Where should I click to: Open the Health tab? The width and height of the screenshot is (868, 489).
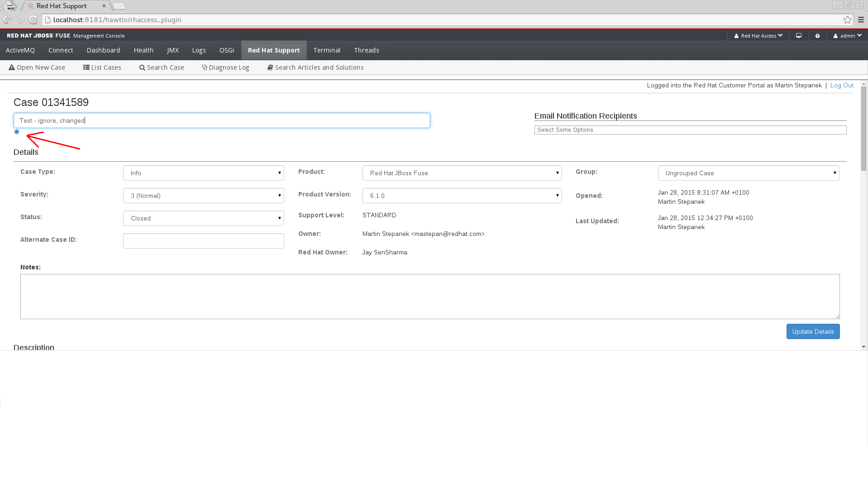tap(143, 50)
